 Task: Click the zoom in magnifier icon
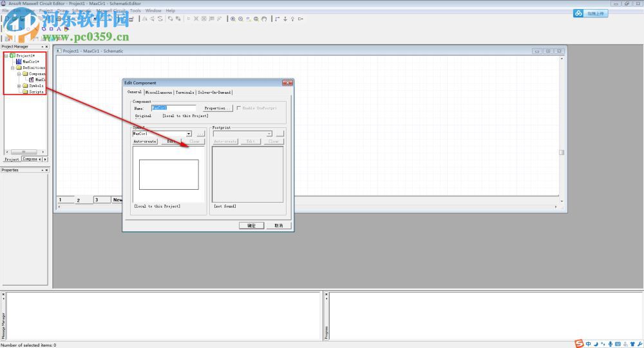(x=233, y=19)
